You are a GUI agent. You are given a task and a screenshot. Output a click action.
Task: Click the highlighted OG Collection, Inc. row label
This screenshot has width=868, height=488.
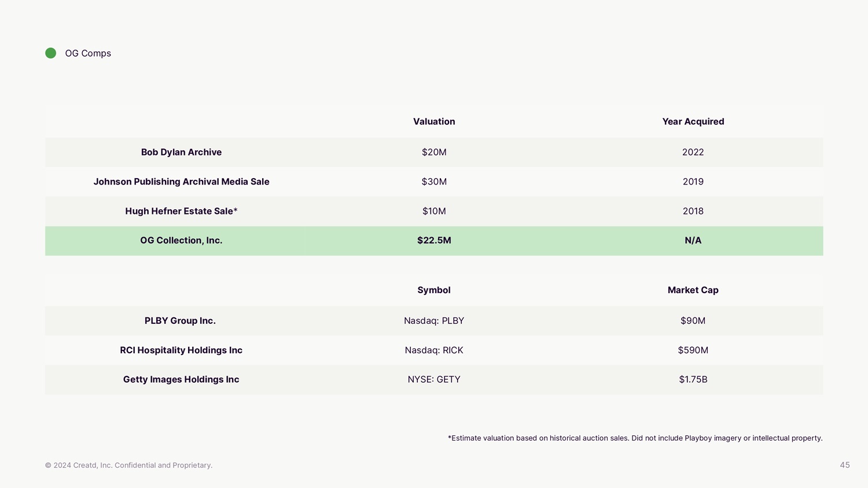(x=181, y=241)
